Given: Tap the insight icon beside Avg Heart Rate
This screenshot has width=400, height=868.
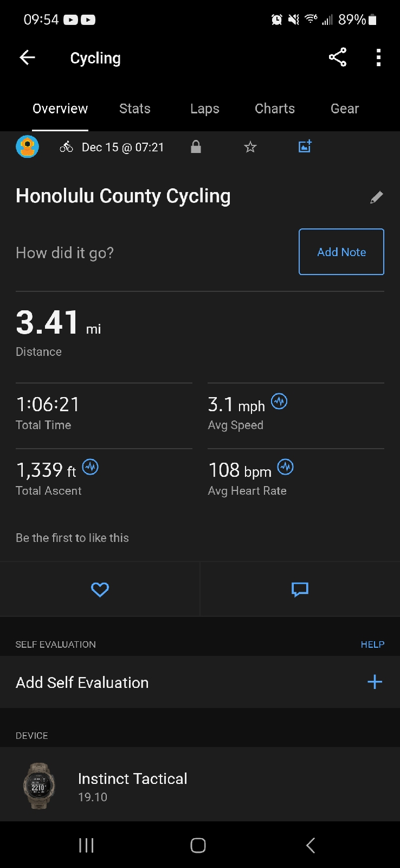Looking at the screenshot, I should tap(285, 467).
